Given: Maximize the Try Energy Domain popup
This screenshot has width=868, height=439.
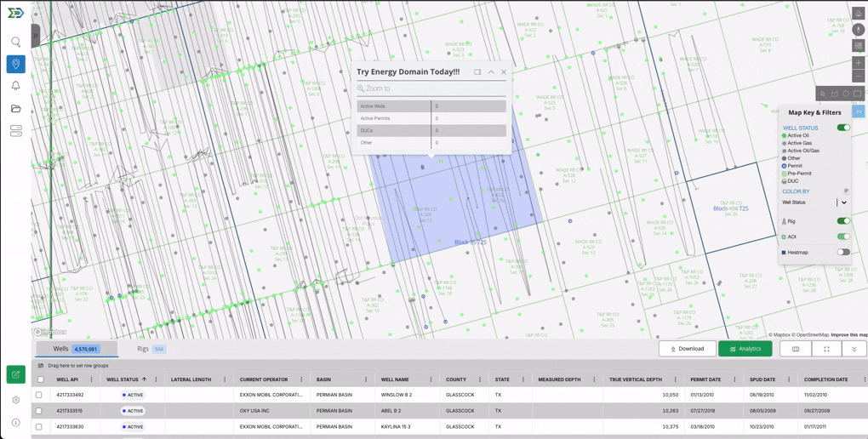Looking at the screenshot, I should point(477,72).
